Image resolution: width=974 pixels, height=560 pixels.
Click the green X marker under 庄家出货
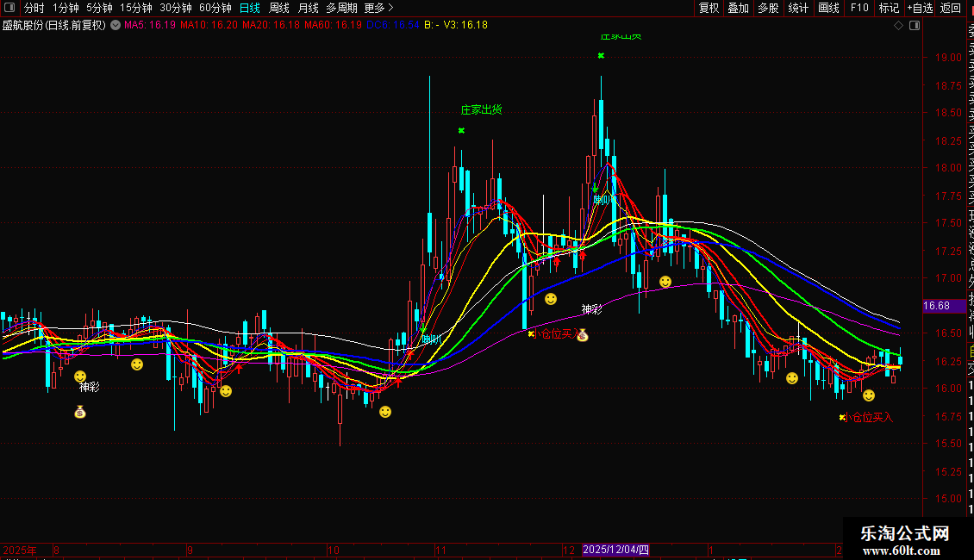point(461,130)
